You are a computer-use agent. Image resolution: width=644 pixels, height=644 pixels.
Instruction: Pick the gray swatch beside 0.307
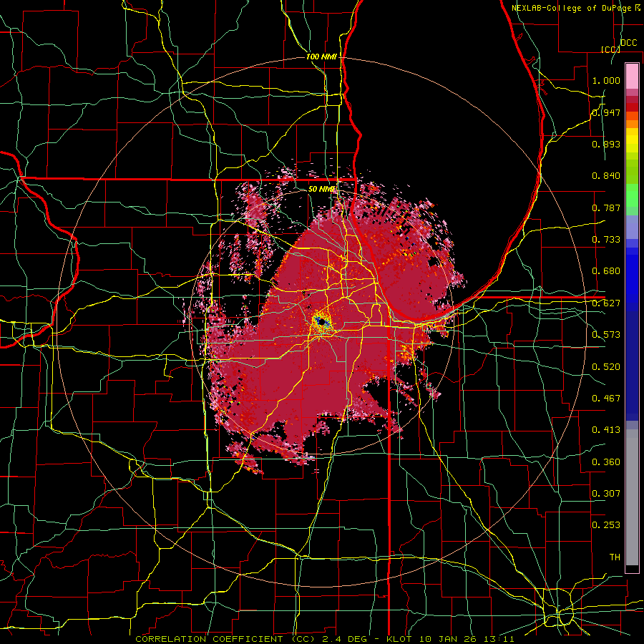coord(632,497)
